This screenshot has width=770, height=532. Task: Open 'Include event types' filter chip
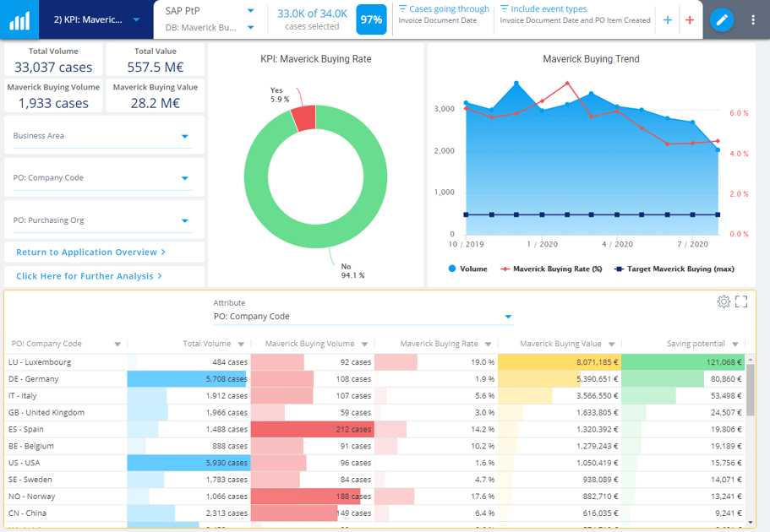click(x=575, y=14)
